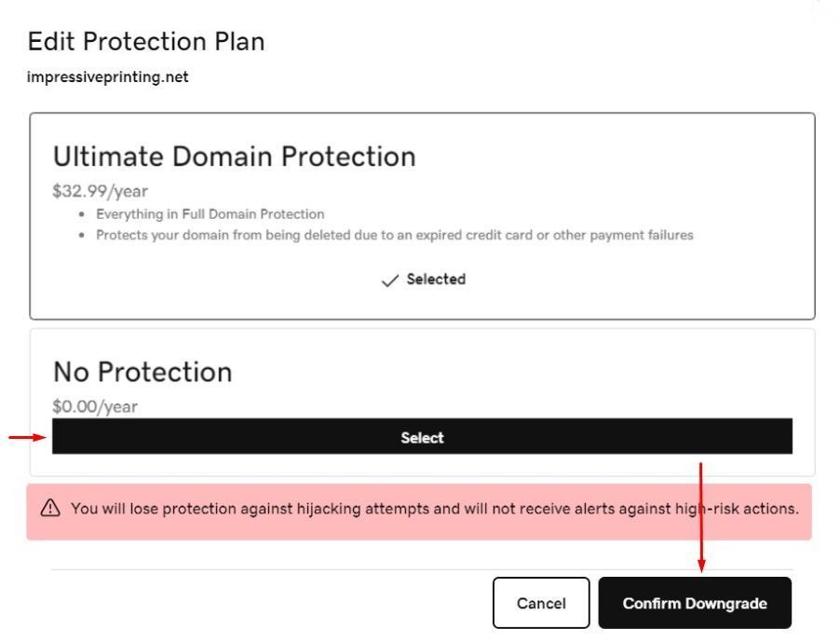
Task: Click the red arrow pointing at Select
Action: tap(27, 437)
